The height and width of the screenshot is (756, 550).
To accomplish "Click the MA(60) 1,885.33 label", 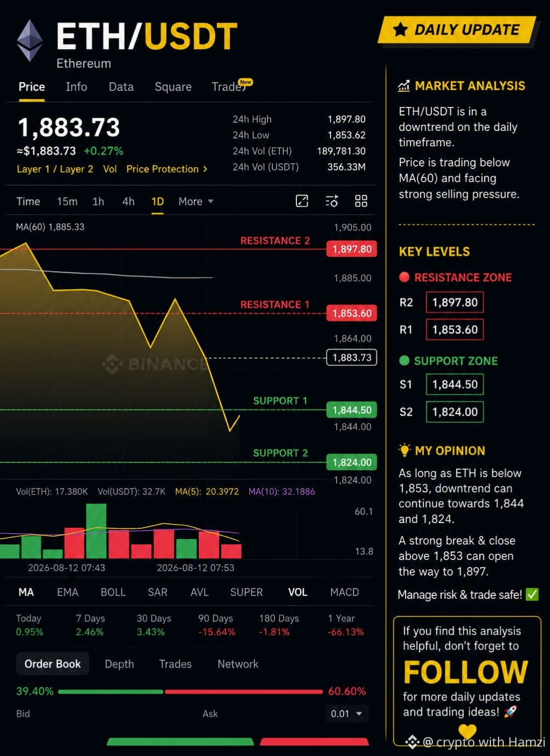I will [50, 227].
